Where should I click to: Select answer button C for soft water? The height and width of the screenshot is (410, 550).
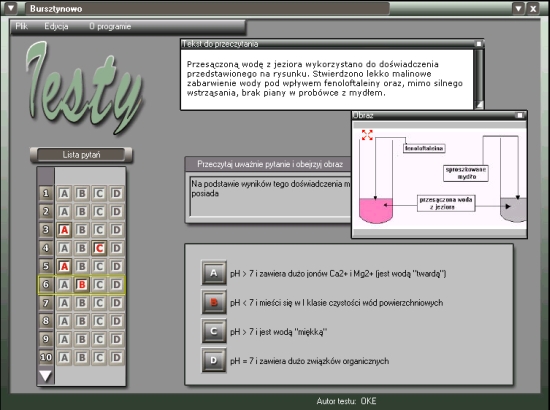point(214,331)
